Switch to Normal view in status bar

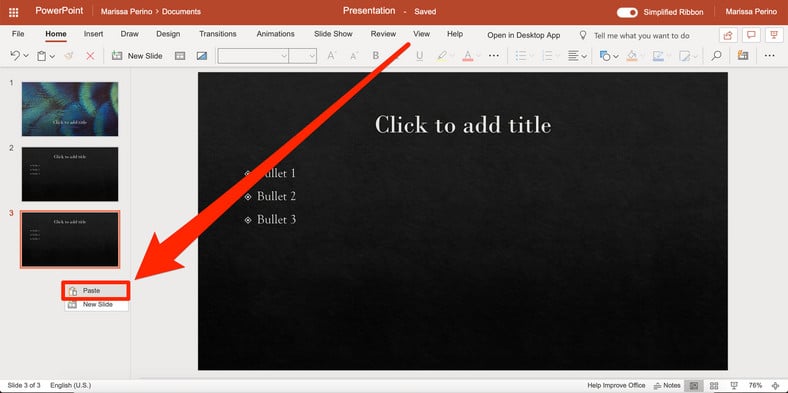point(694,385)
